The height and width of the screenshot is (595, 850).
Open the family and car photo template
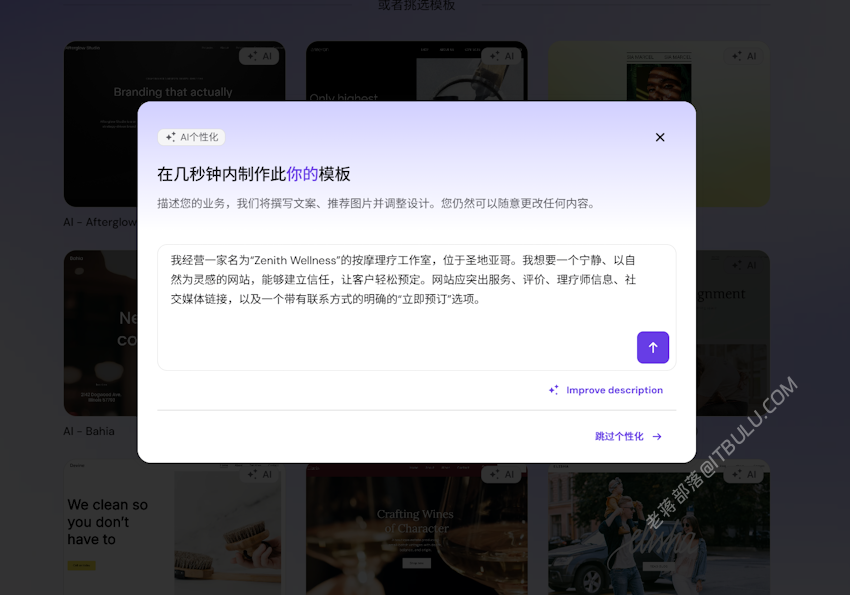[x=659, y=529]
